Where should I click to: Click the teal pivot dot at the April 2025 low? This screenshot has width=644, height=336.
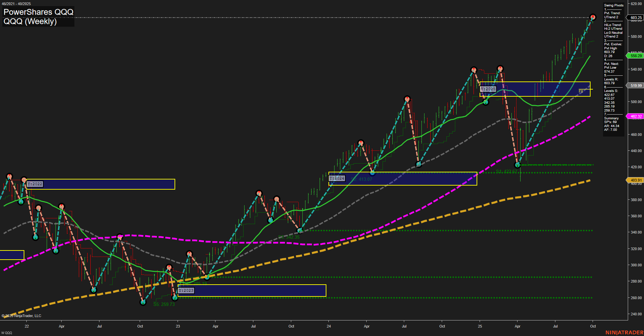517,165
